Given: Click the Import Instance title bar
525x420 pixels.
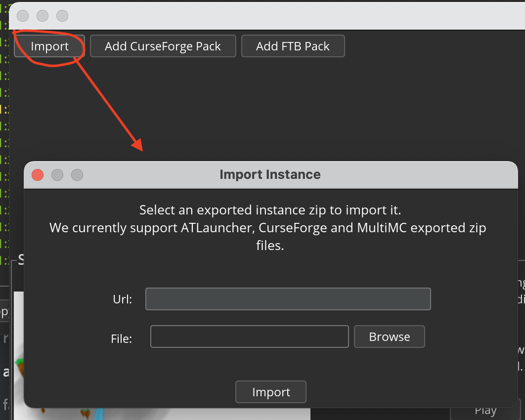Looking at the screenshot, I should (270, 174).
